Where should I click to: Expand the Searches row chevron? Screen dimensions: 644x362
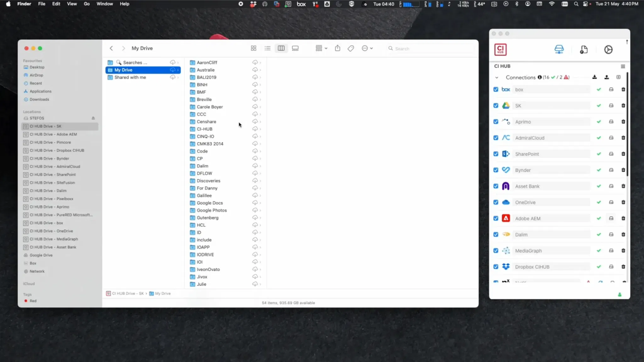(178, 62)
